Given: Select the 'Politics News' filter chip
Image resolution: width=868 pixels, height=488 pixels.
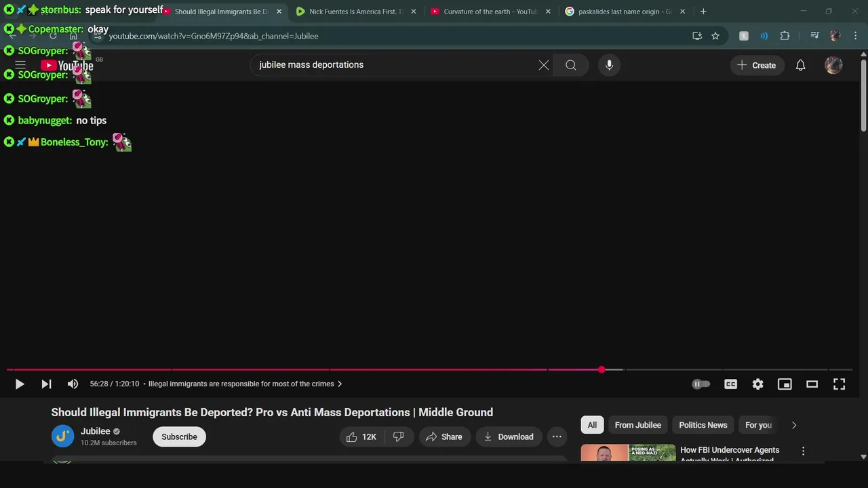Looking at the screenshot, I should pyautogui.click(x=703, y=425).
